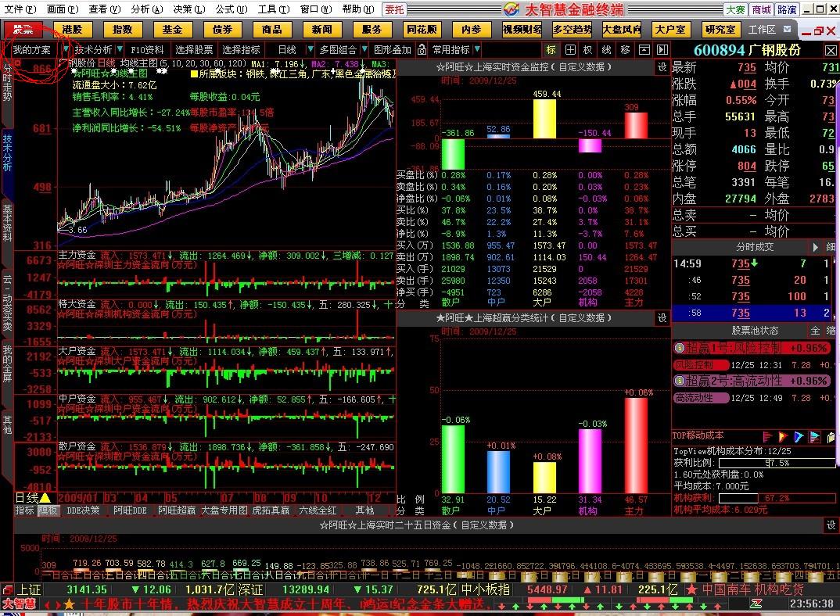Viewport: 840px width, 616px height.
Task: Open the 基本资料 left sidebar tab
Action: pos(7,222)
